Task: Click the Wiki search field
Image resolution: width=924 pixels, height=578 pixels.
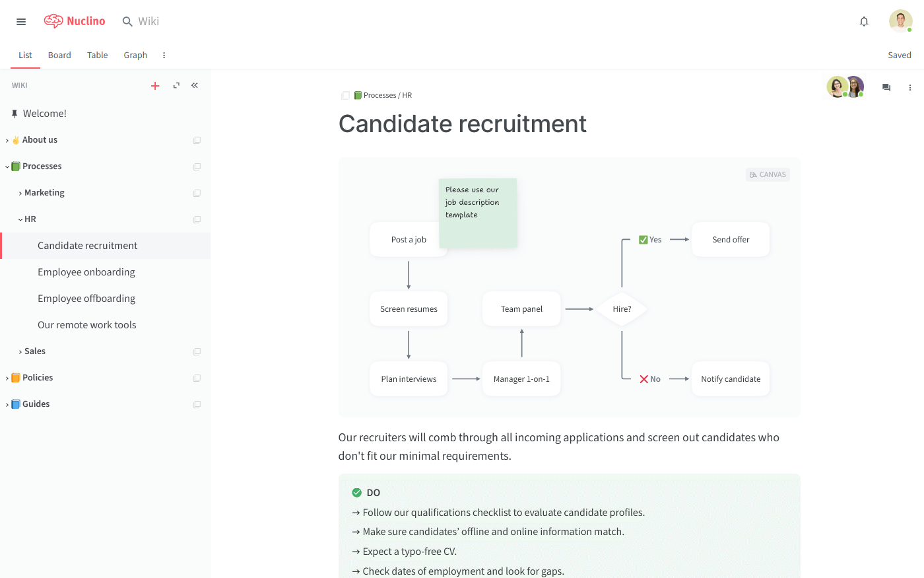Action: pos(147,21)
